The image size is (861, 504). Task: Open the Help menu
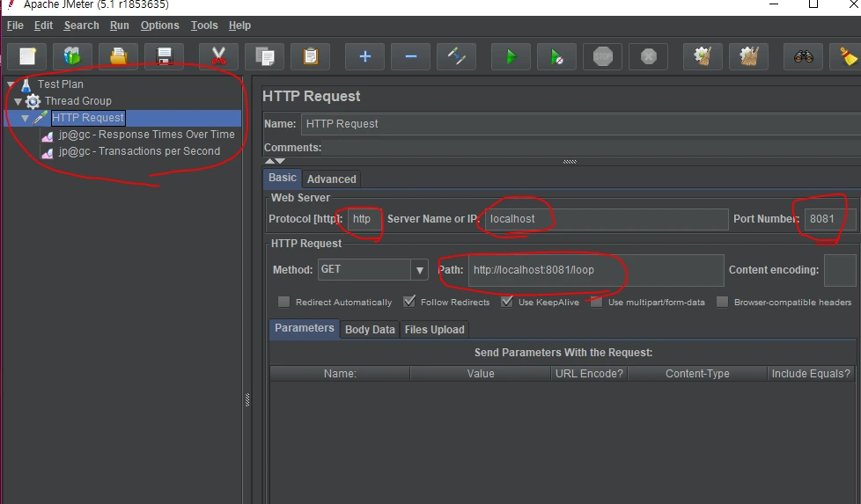coord(239,26)
